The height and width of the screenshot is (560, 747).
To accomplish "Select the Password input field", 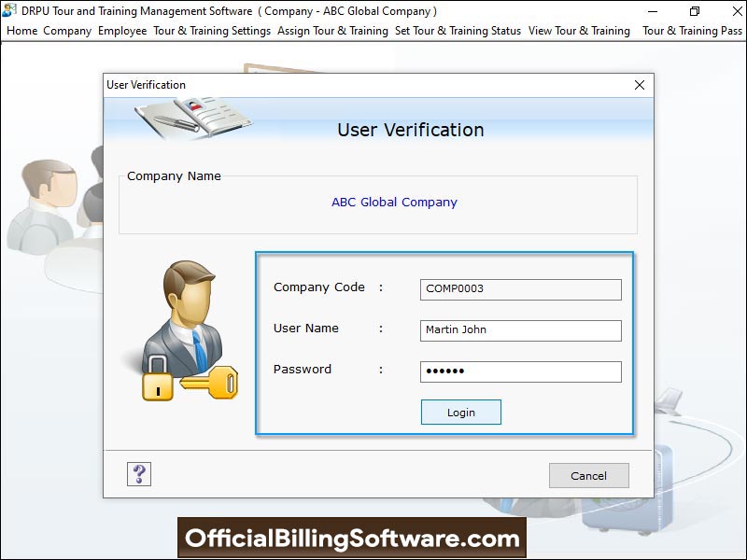I will [520, 371].
